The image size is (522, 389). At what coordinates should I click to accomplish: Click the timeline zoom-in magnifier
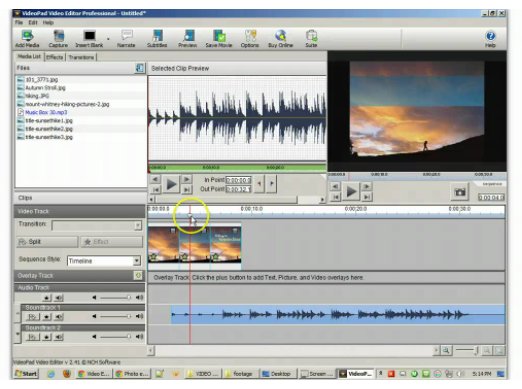(446, 350)
